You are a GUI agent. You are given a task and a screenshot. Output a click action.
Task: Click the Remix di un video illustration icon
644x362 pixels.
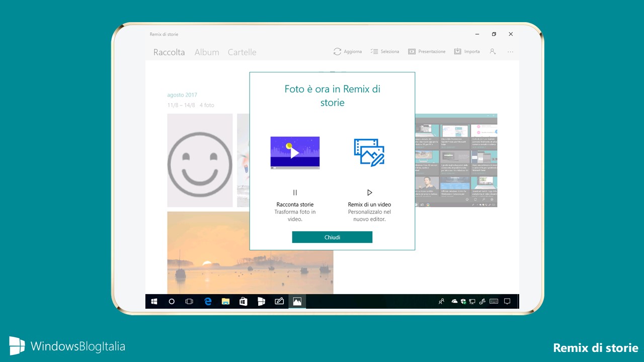point(369,153)
